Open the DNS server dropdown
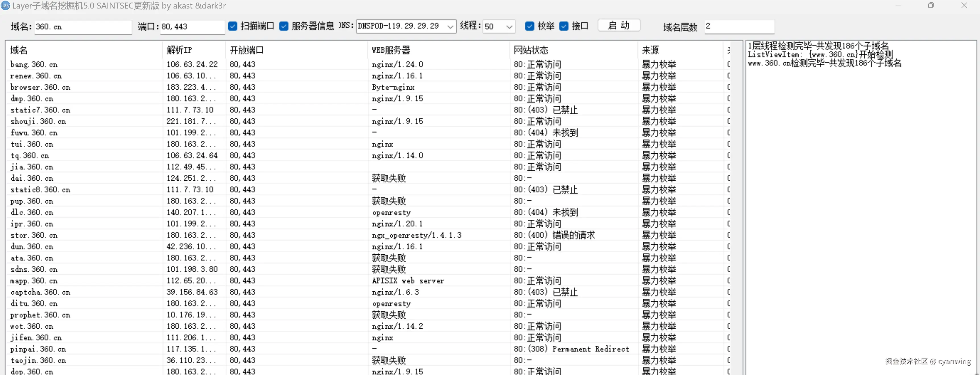The height and width of the screenshot is (375, 980). pyautogui.click(x=450, y=27)
